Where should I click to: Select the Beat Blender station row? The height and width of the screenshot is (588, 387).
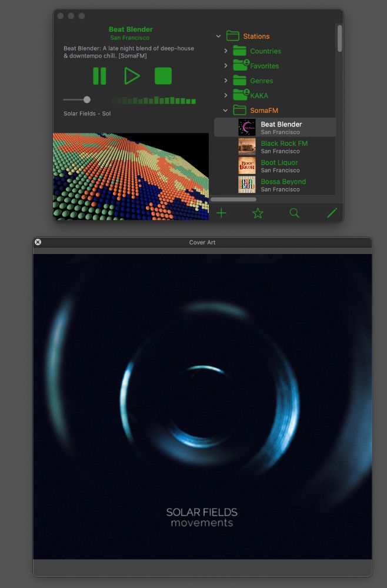[x=275, y=128]
